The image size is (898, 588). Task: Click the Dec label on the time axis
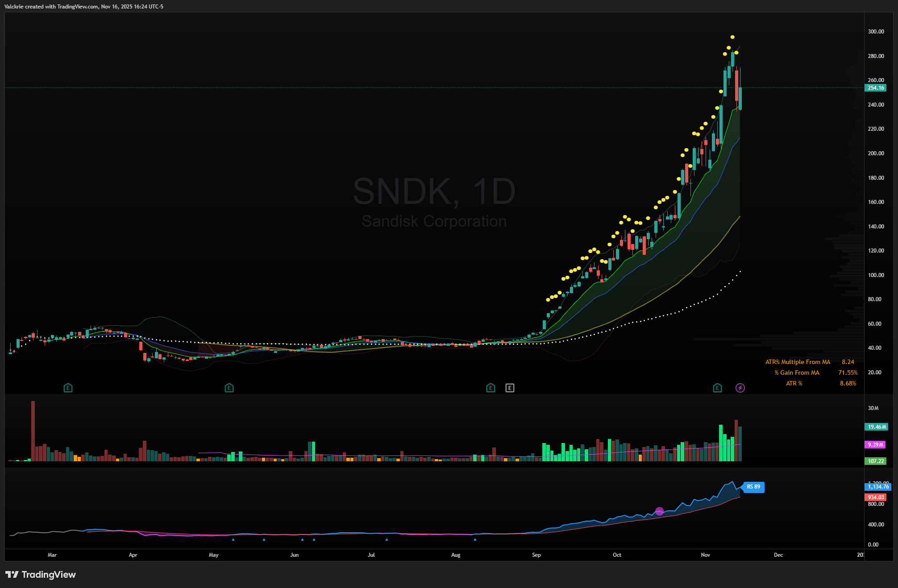tap(778, 555)
